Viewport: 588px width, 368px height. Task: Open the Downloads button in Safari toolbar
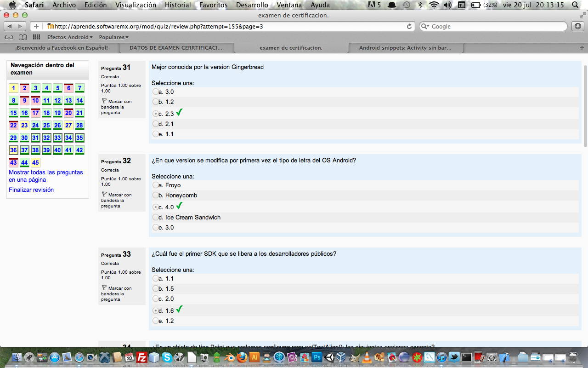click(577, 26)
